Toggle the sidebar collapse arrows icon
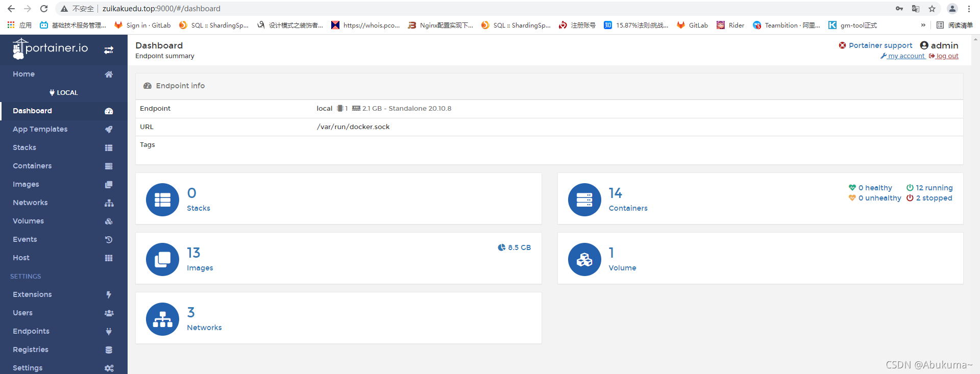The height and width of the screenshot is (374, 980). 109,50
